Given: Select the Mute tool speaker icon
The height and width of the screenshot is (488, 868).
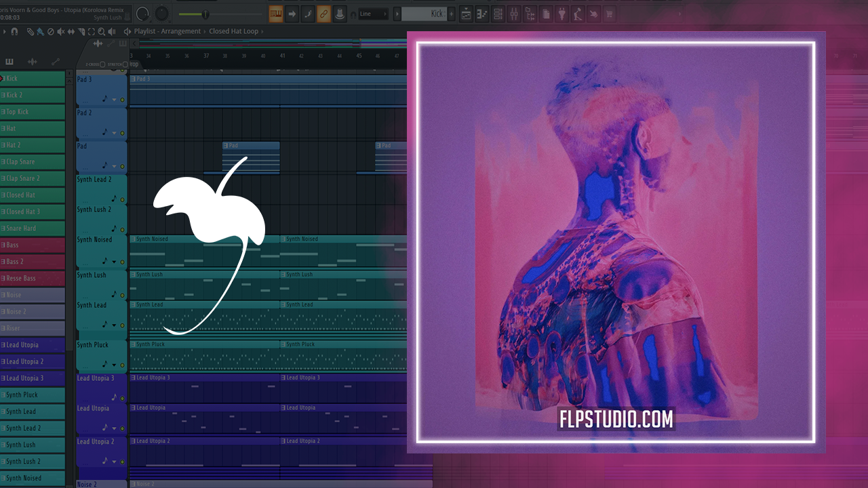Looking at the screenshot, I should pyautogui.click(x=60, y=31).
